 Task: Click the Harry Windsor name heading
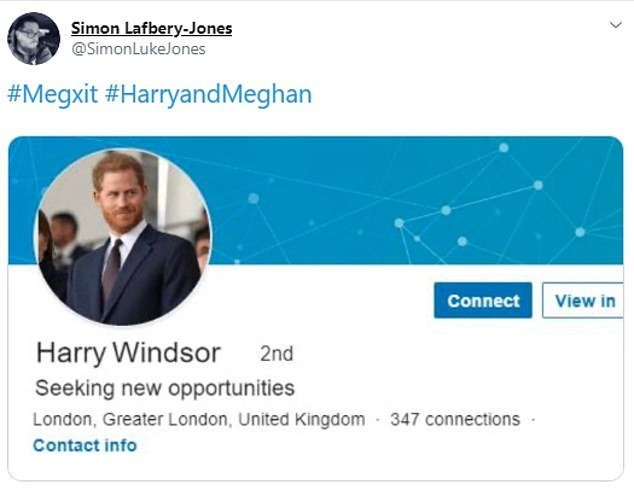point(128,353)
